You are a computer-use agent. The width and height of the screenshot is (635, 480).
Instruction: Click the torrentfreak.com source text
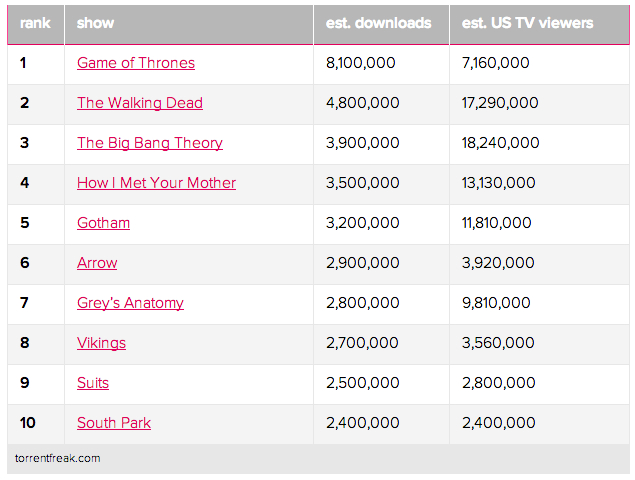pyautogui.click(x=57, y=458)
